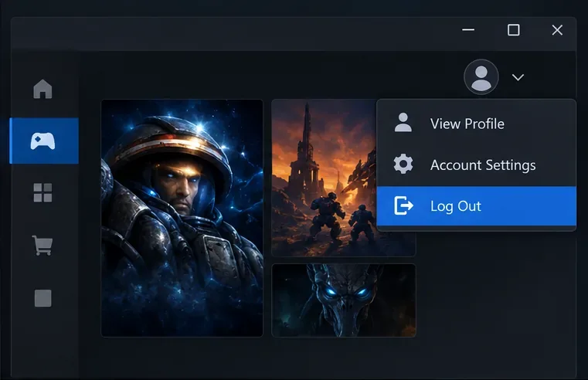Open the grid apps sidebar icon
Image resolution: width=588 pixels, height=380 pixels.
(x=42, y=192)
